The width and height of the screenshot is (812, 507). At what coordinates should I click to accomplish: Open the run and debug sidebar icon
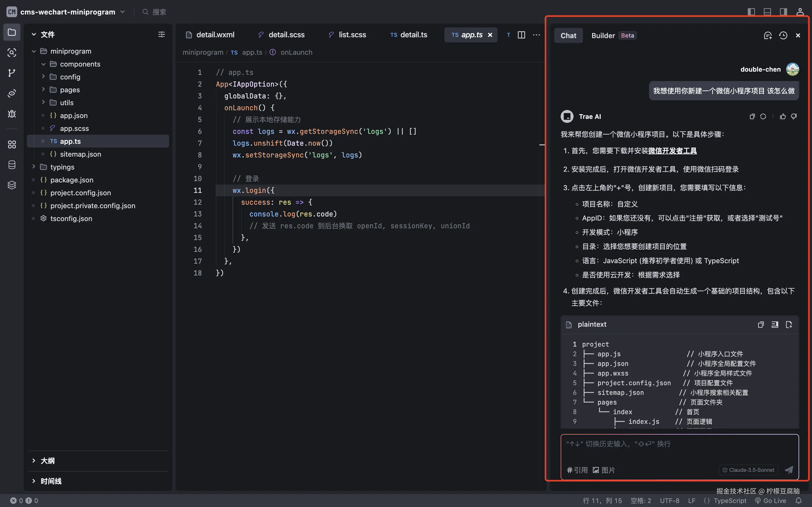(12, 114)
